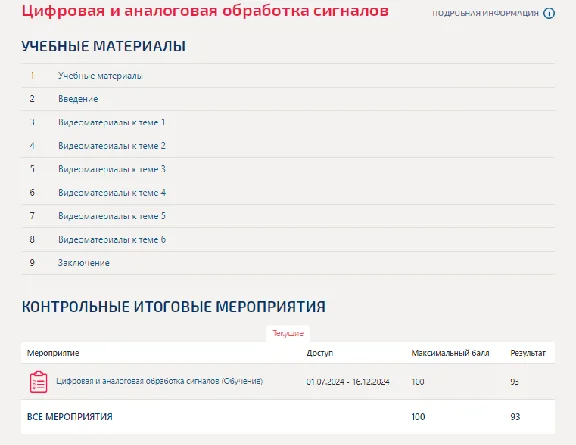Select the 'Текущие' tab
Viewport: 576px width, 445px height.
click(x=288, y=334)
